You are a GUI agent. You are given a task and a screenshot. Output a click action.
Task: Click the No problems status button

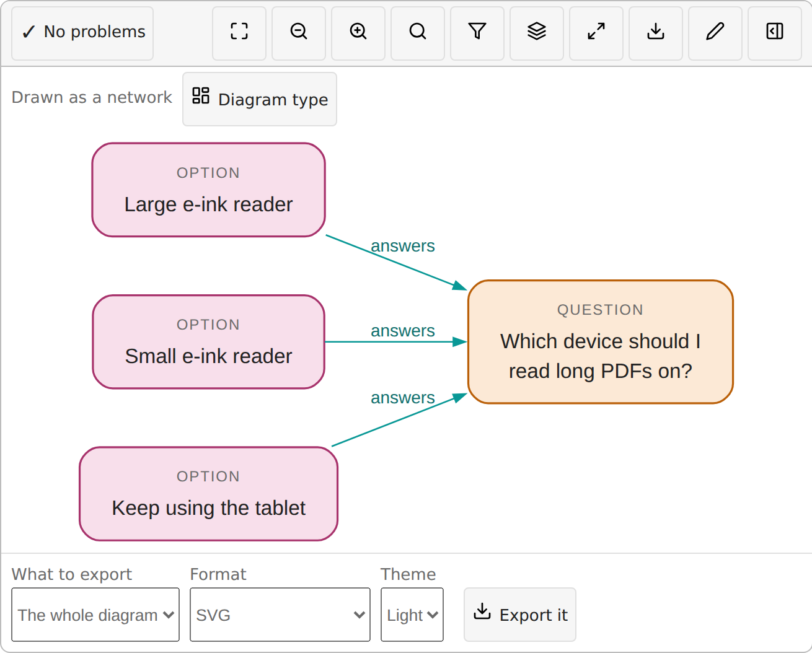(x=82, y=33)
